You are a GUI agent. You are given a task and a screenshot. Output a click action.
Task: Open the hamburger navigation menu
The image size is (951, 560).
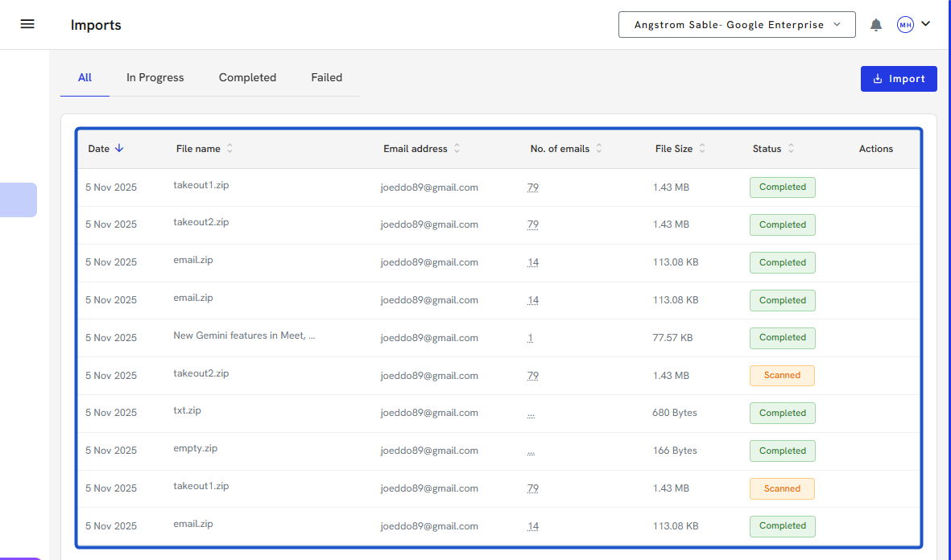pos(27,24)
